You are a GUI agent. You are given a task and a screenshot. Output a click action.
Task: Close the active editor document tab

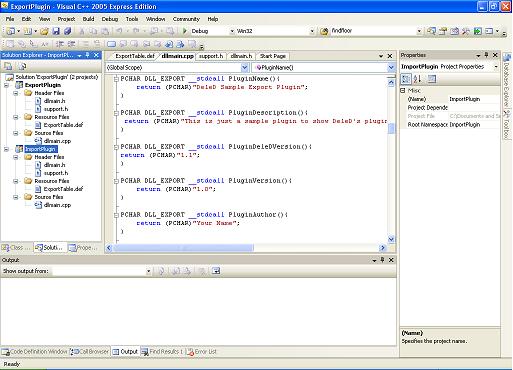(390, 56)
